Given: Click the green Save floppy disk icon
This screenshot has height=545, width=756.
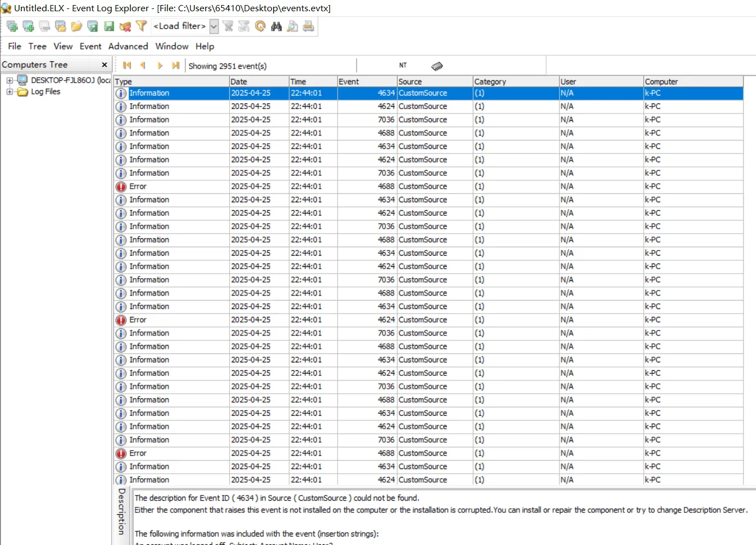Looking at the screenshot, I should (x=109, y=26).
